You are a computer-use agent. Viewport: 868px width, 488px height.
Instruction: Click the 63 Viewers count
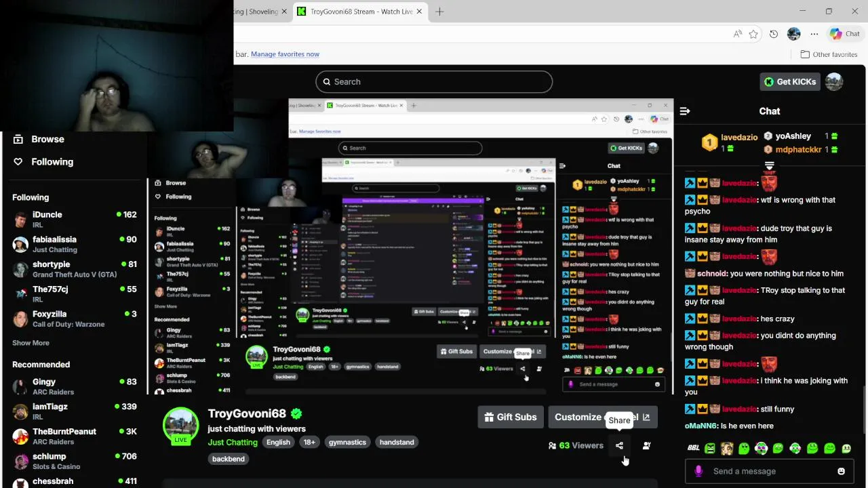point(576,445)
